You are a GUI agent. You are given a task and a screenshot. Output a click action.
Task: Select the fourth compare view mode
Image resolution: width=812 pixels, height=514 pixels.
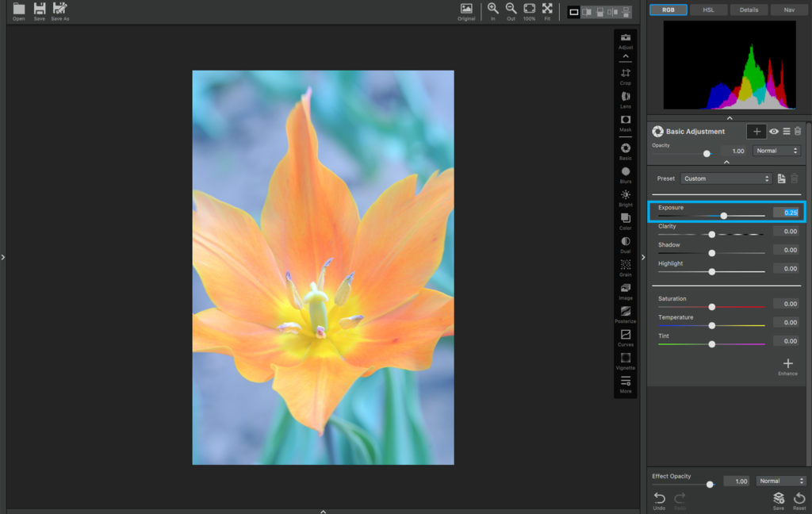click(x=613, y=12)
